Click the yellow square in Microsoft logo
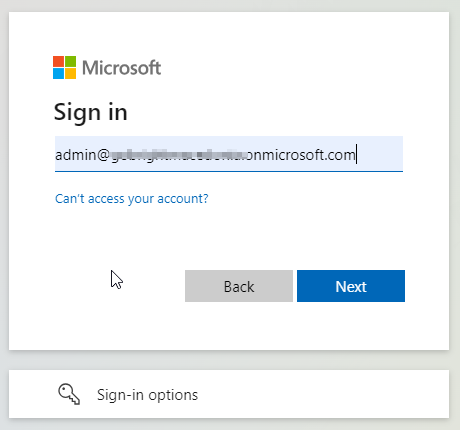 coord(70,73)
